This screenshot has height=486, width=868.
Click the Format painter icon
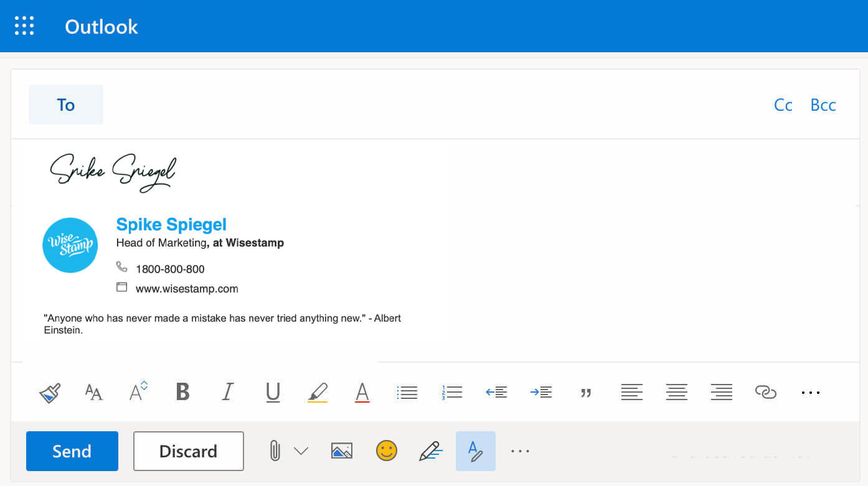point(49,393)
